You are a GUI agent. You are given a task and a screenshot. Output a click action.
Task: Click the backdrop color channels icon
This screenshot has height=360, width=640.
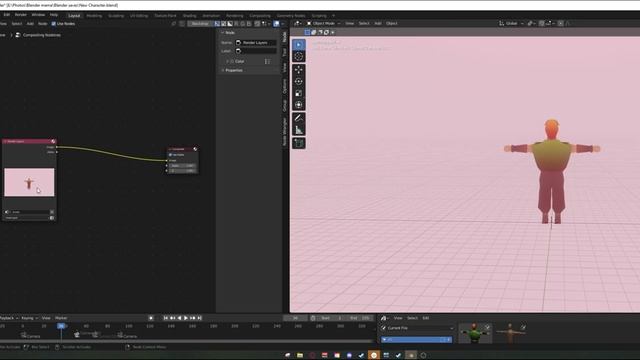217,24
